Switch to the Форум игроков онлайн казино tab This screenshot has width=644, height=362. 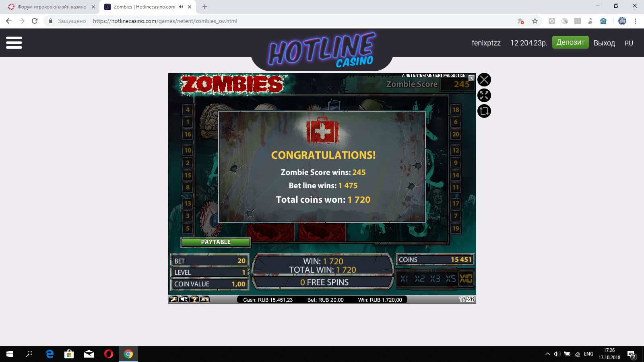[x=52, y=7]
